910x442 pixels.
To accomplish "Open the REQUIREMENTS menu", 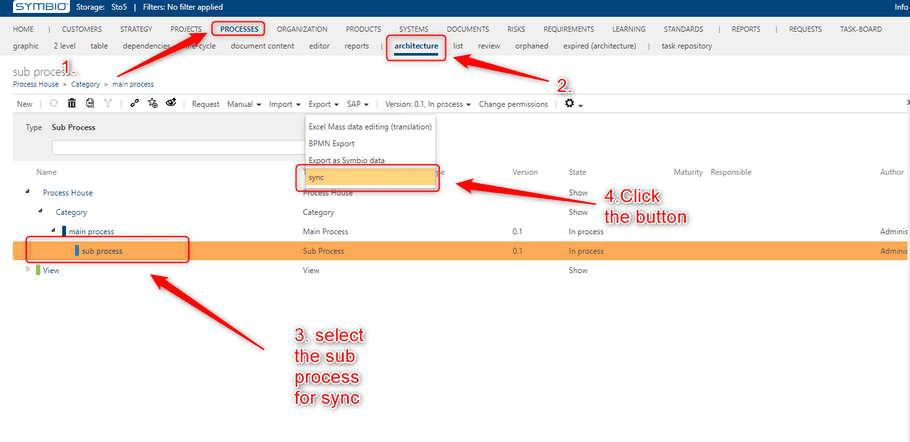I will (x=568, y=29).
